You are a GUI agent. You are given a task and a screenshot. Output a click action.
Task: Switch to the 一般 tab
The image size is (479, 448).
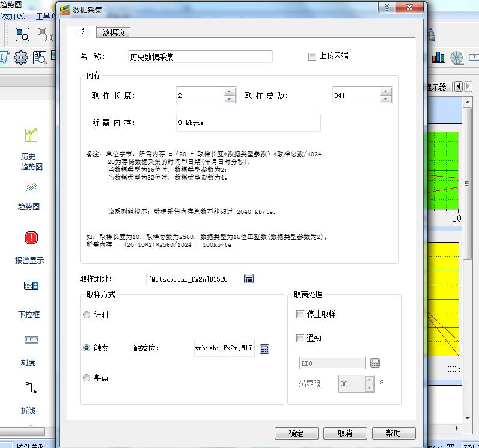pyautogui.click(x=81, y=32)
